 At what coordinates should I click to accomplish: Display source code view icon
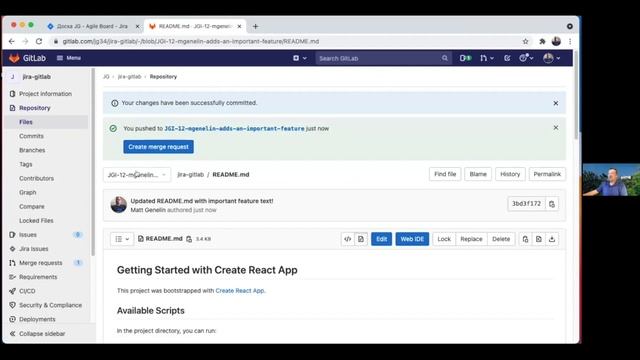point(348,239)
